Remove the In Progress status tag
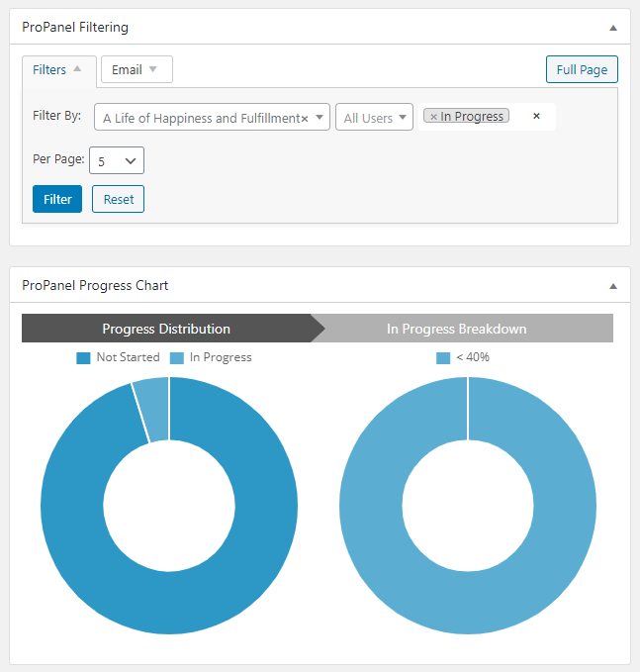Viewport: 640px width, 672px height. (433, 117)
